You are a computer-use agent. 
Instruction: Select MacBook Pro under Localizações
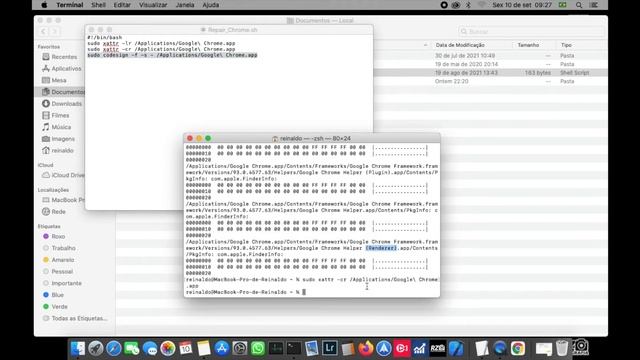click(63, 200)
